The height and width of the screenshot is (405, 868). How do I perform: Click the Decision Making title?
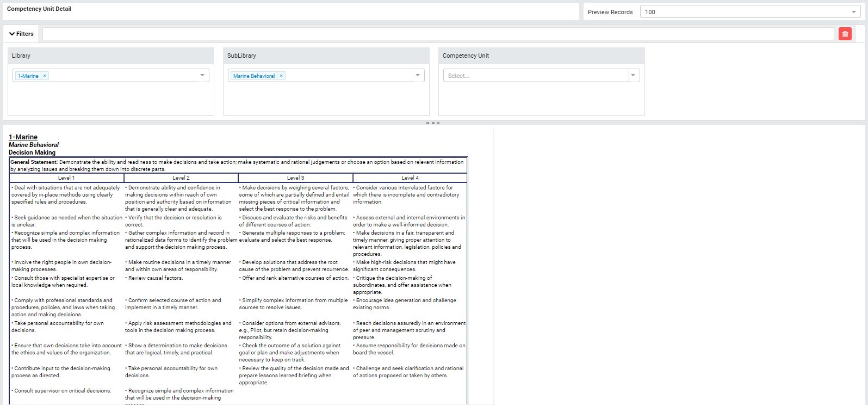[x=32, y=152]
